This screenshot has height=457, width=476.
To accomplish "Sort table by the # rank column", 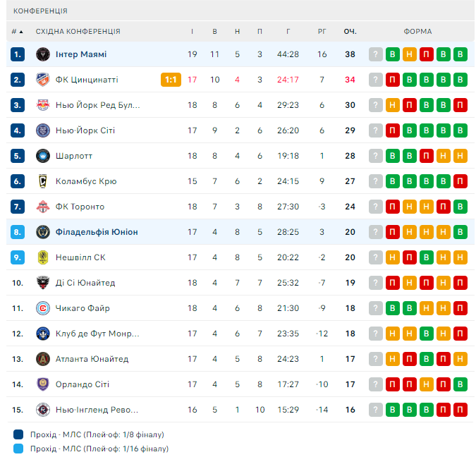I will [17, 32].
